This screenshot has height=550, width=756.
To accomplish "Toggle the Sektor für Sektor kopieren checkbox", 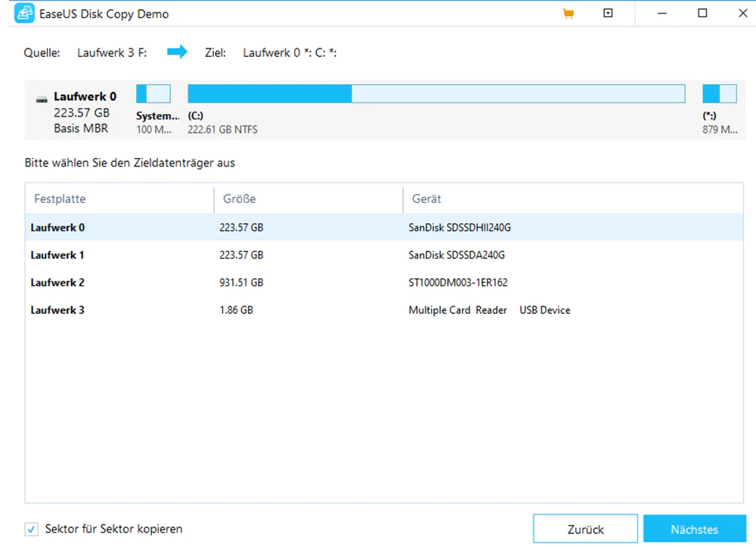I will (x=31, y=530).
